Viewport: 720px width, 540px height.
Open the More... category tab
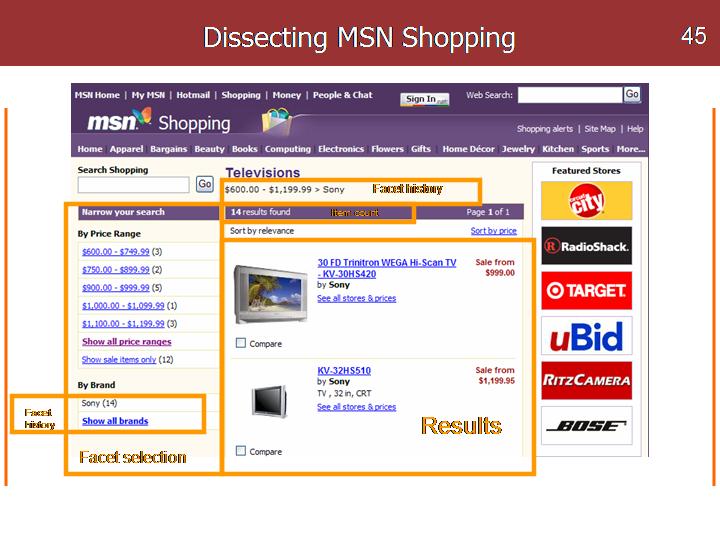point(630,149)
